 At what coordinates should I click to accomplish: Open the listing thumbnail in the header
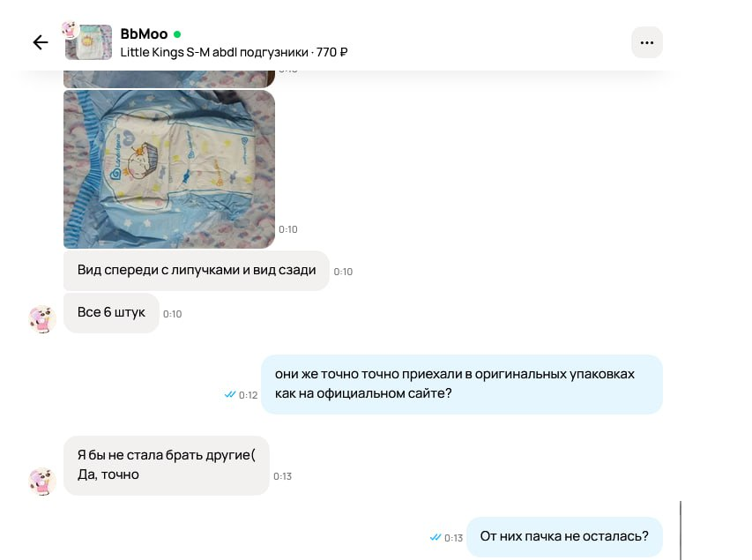pos(89,42)
